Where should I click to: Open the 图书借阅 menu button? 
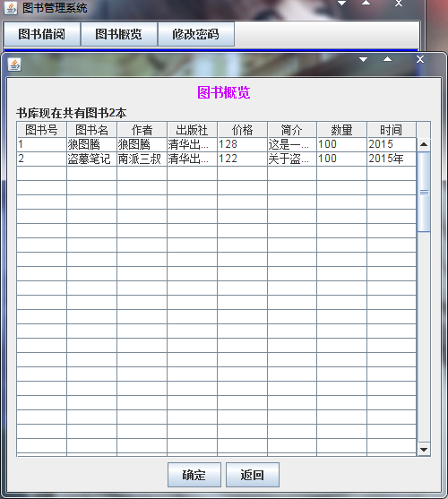(42, 34)
